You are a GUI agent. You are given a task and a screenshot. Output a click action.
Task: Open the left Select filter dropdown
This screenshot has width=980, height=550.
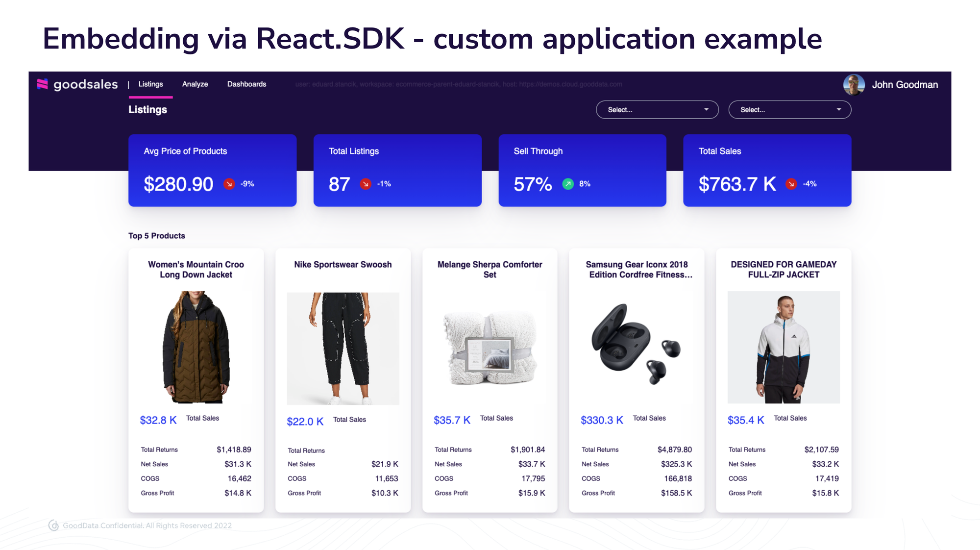657,109
